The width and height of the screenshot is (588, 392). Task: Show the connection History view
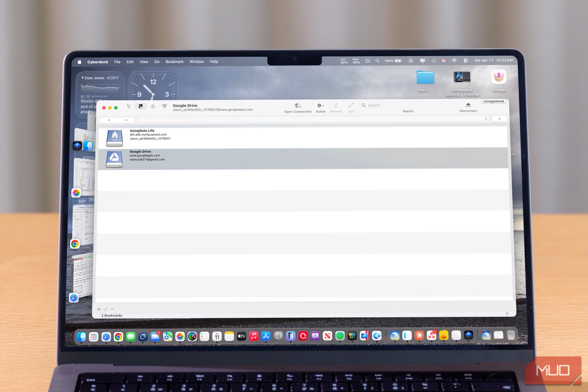coord(153,106)
